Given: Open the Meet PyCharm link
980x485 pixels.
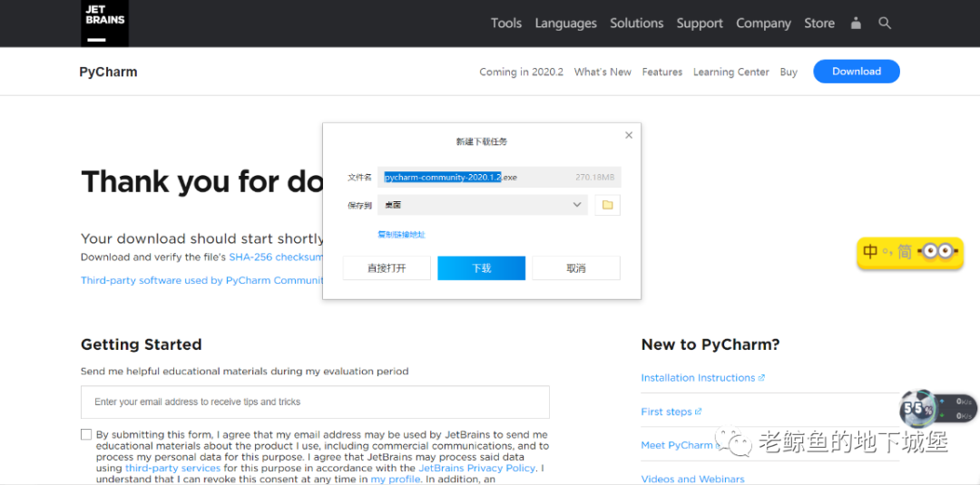Looking at the screenshot, I should (x=676, y=445).
